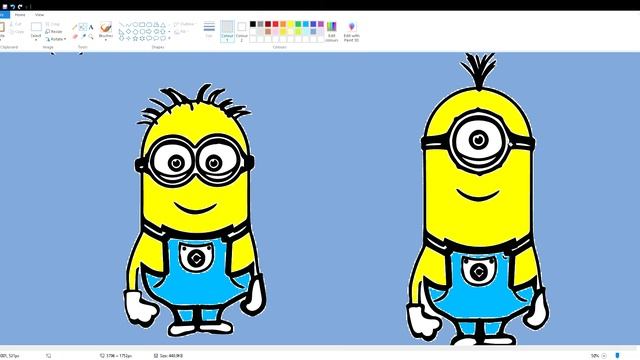Click the Resize button
640x360 pixels.
click(x=54, y=32)
